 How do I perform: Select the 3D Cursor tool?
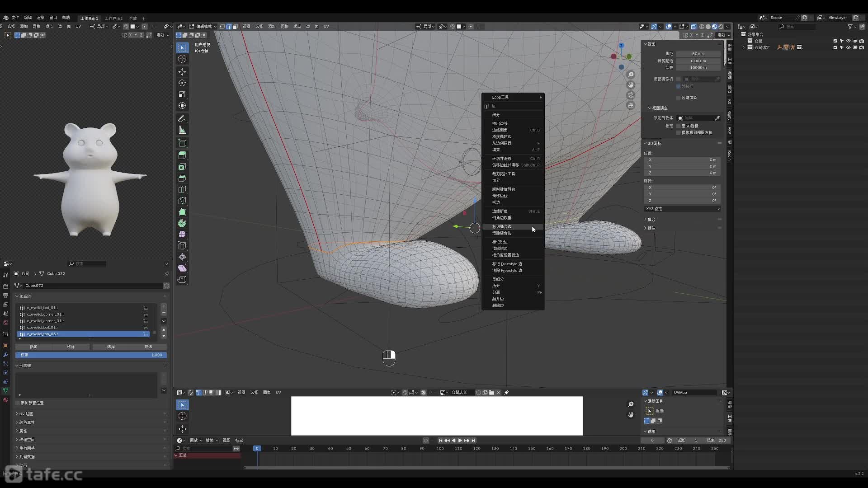click(x=182, y=59)
